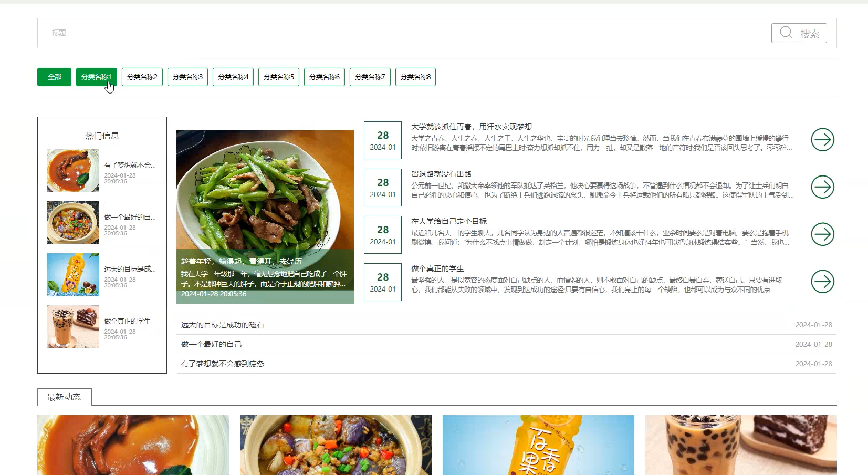Open article 大学就该抓住青春 via its arrow icon
Screen dimensions: 868x475
(x=822, y=140)
